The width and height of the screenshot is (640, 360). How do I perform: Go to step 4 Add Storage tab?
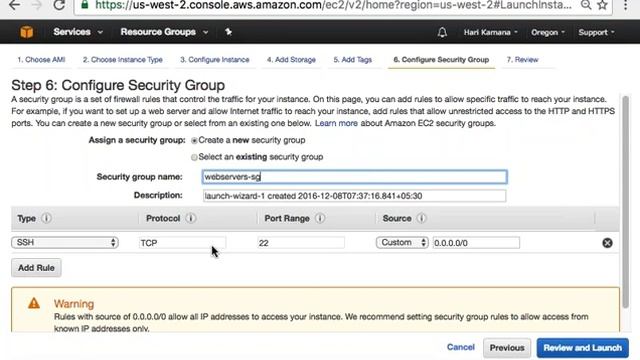pyautogui.click(x=291, y=60)
